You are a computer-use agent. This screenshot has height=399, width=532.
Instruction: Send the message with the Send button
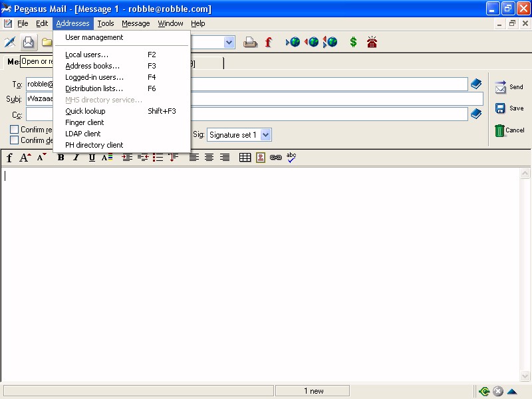(x=509, y=87)
